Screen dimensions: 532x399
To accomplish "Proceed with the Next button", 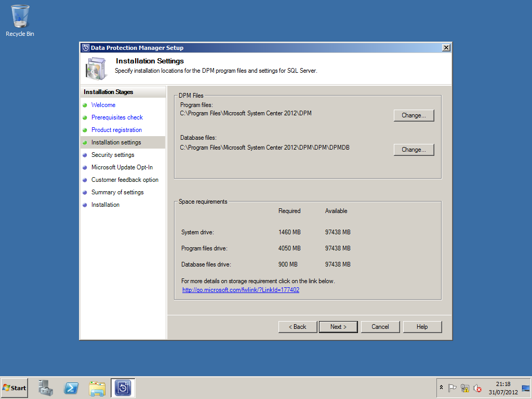I will tap(338, 327).
